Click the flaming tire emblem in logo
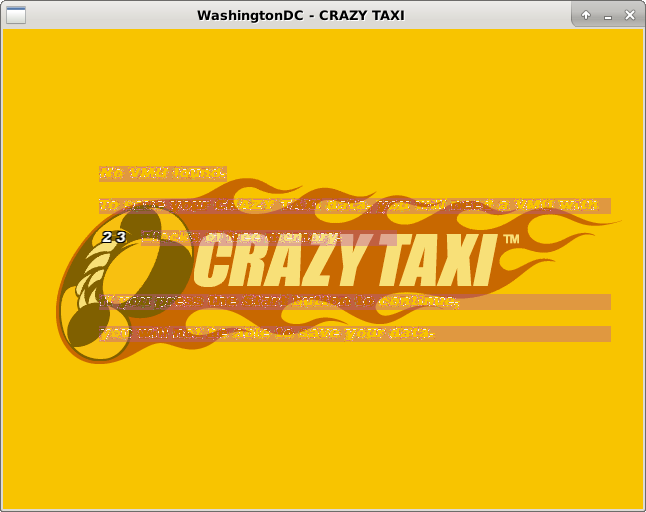The width and height of the screenshot is (646, 512). click(x=124, y=284)
